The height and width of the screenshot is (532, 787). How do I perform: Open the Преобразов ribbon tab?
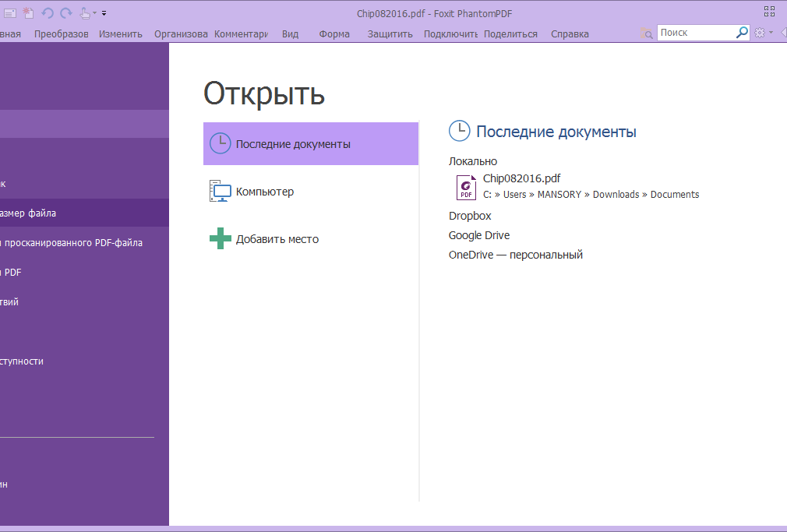pos(62,34)
